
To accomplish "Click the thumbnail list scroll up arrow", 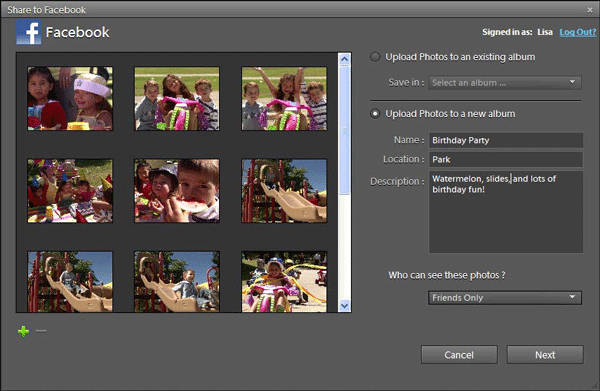I will (344, 59).
